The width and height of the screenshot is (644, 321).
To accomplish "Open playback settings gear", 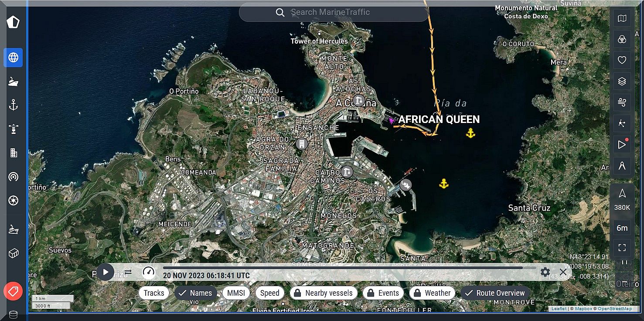I will pos(545,272).
